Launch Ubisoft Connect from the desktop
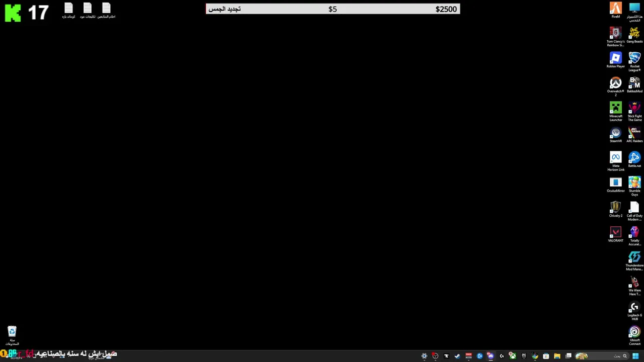The height and width of the screenshot is (362, 644). click(x=634, y=336)
